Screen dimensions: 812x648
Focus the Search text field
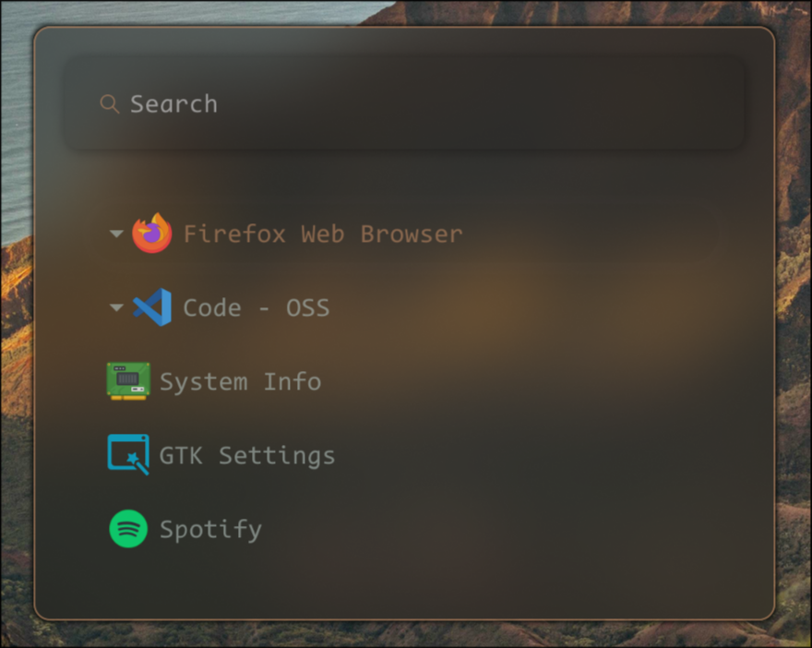pos(369,103)
